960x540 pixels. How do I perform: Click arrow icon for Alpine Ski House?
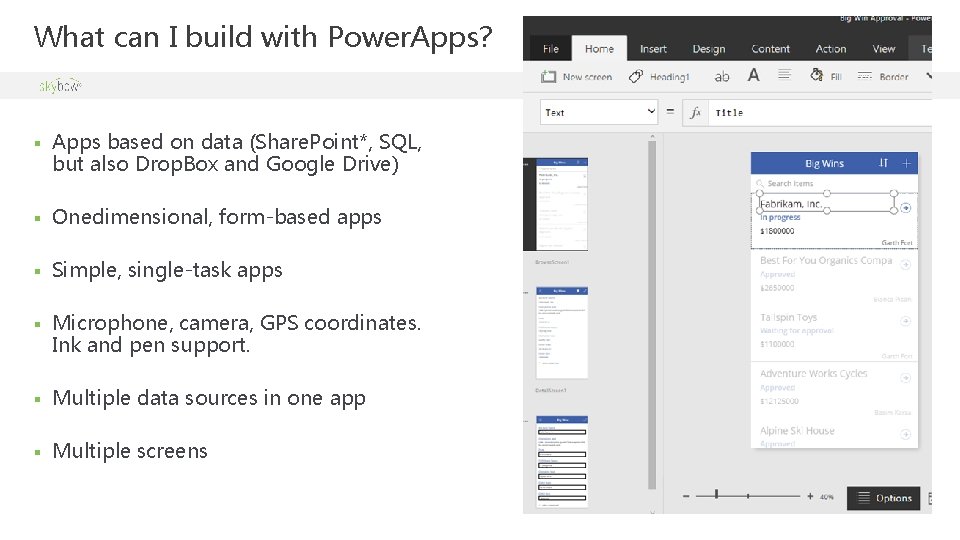tap(906, 435)
